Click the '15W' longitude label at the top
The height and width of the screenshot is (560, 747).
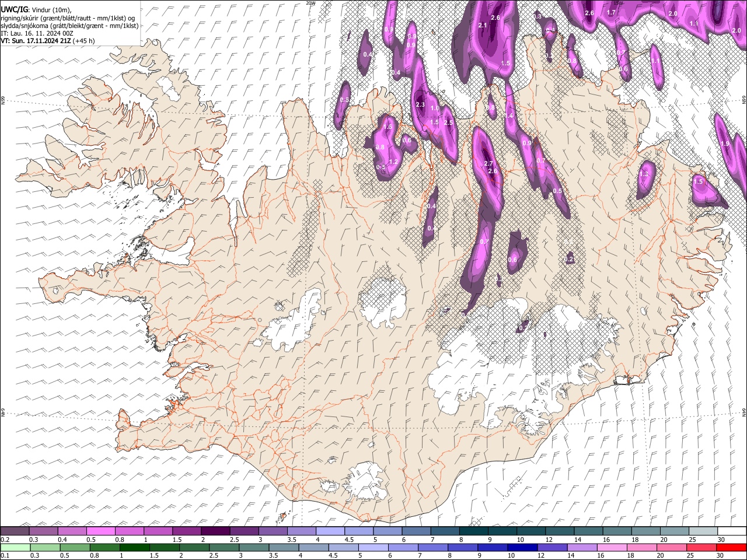click(x=617, y=2)
